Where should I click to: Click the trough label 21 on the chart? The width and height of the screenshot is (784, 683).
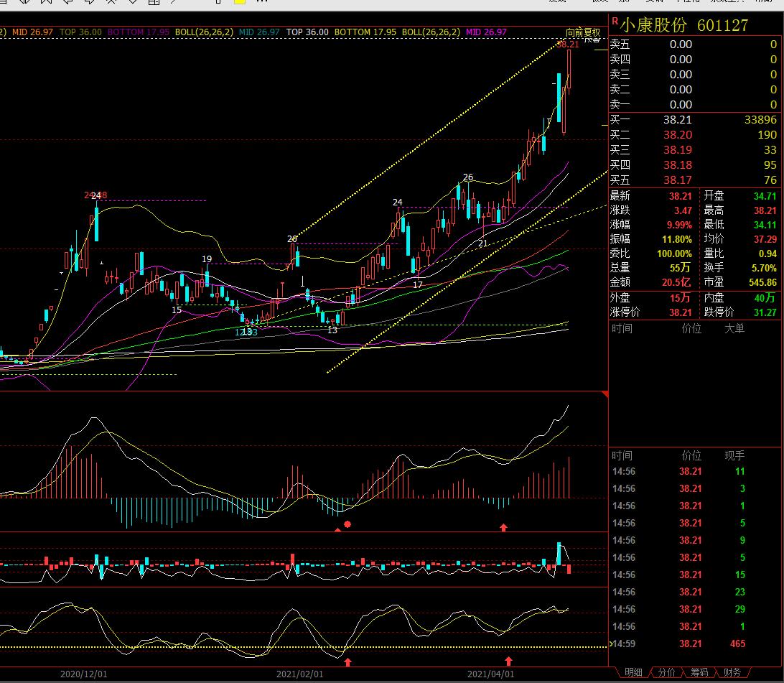click(x=482, y=243)
